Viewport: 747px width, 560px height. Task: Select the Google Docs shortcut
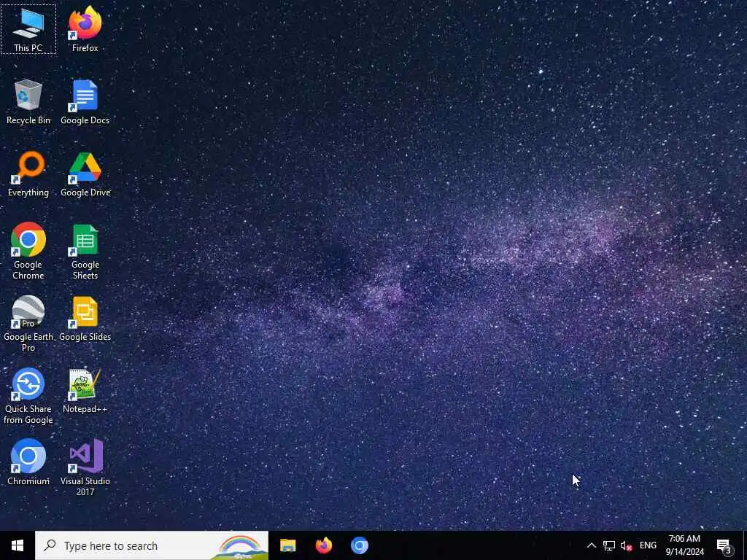pyautogui.click(x=85, y=102)
